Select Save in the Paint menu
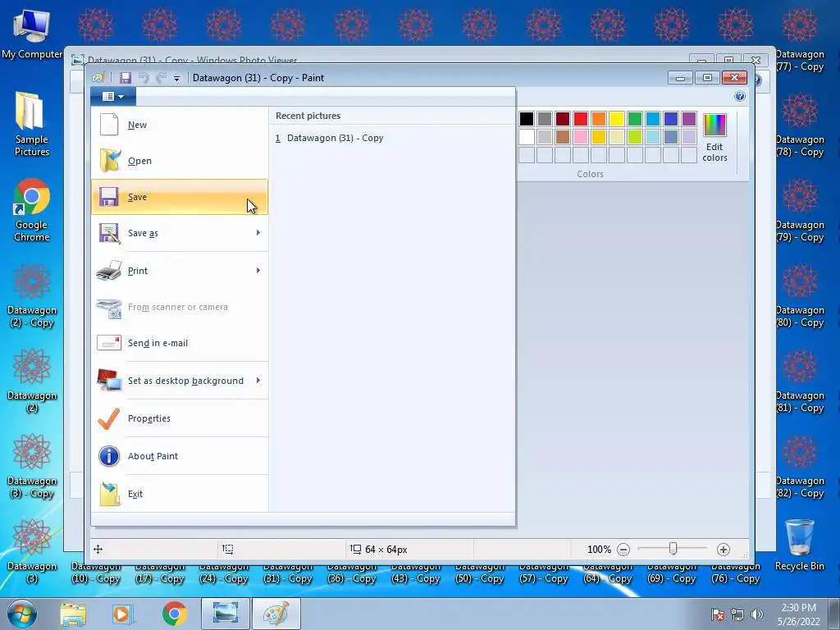This screenshot has height=630, width=840. (x=180, y=197)
